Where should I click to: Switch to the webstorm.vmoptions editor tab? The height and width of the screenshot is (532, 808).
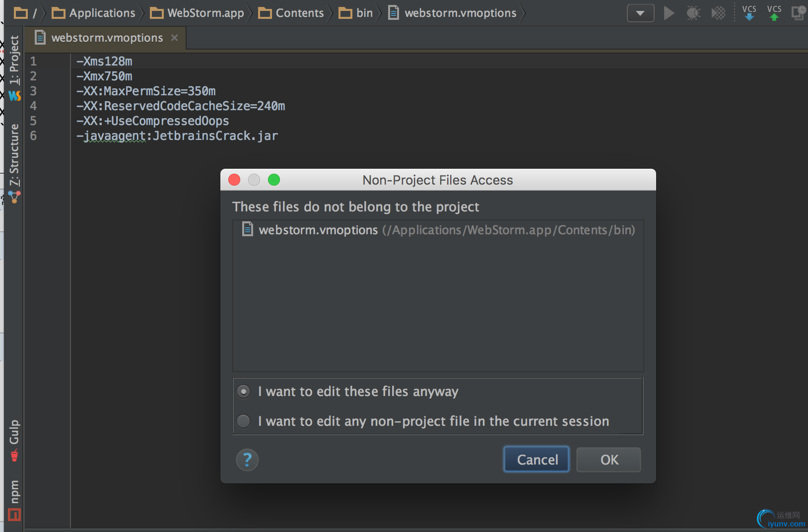pyautogui.click(x=107, y=38)
